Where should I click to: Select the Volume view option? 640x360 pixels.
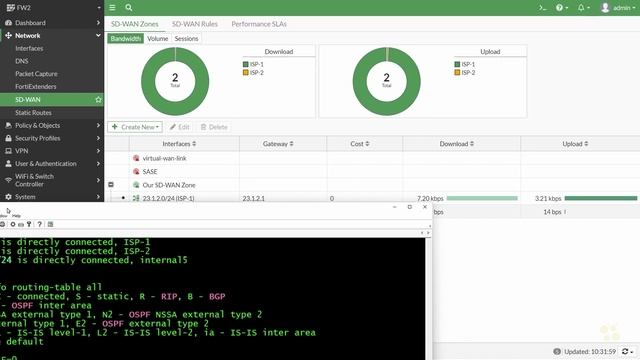coord(158,38)
